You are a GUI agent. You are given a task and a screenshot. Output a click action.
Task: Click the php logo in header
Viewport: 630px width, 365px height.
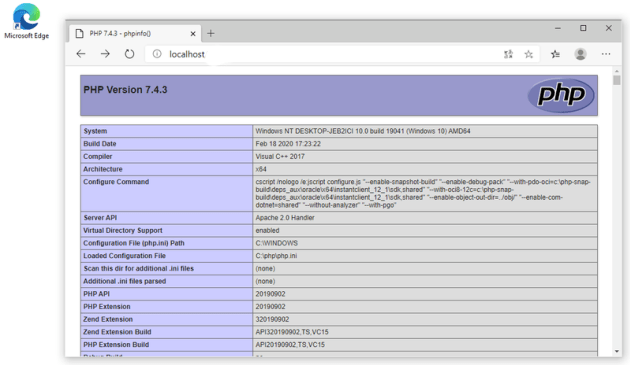tap(561, 95)
